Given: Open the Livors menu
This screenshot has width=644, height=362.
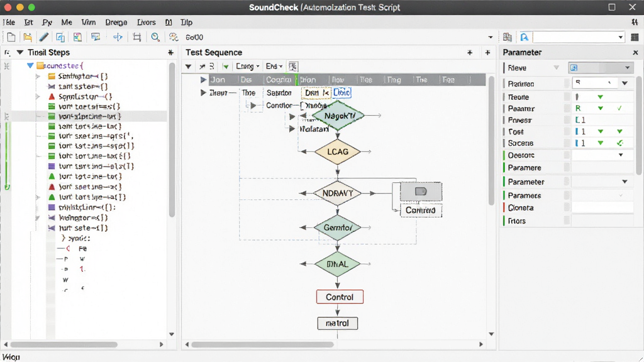Looking at the screenshot, I should tap(146, 22).
